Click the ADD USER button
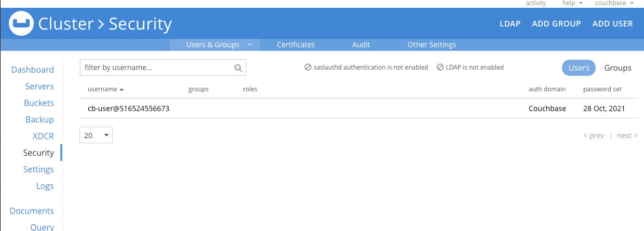 [613, 23]
